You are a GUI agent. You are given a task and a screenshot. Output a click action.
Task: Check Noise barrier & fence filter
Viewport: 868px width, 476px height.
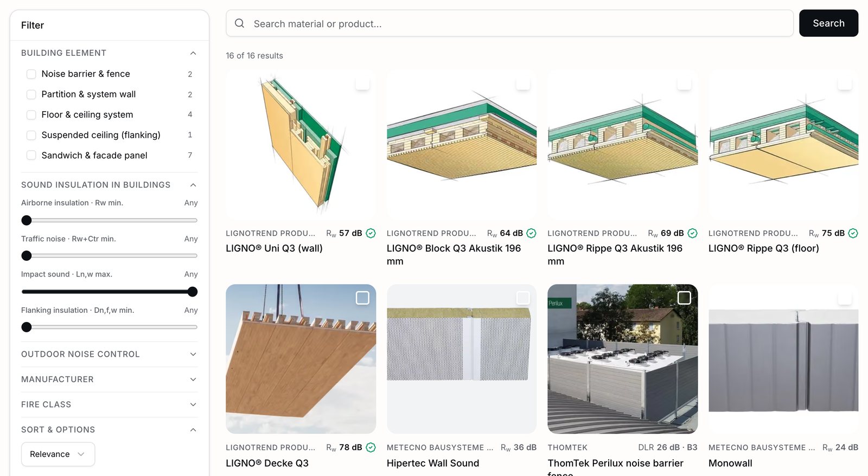coord(31,74)
